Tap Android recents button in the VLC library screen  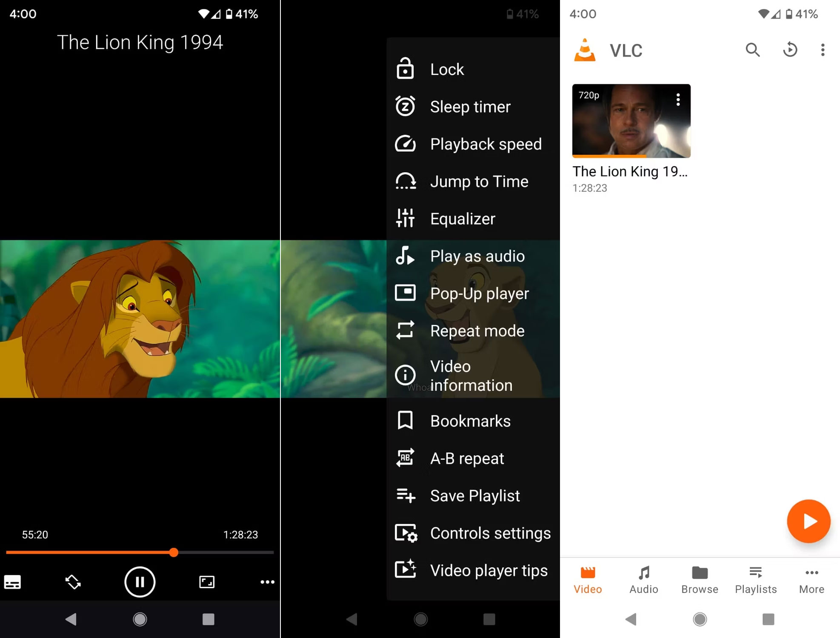(769, 619)
